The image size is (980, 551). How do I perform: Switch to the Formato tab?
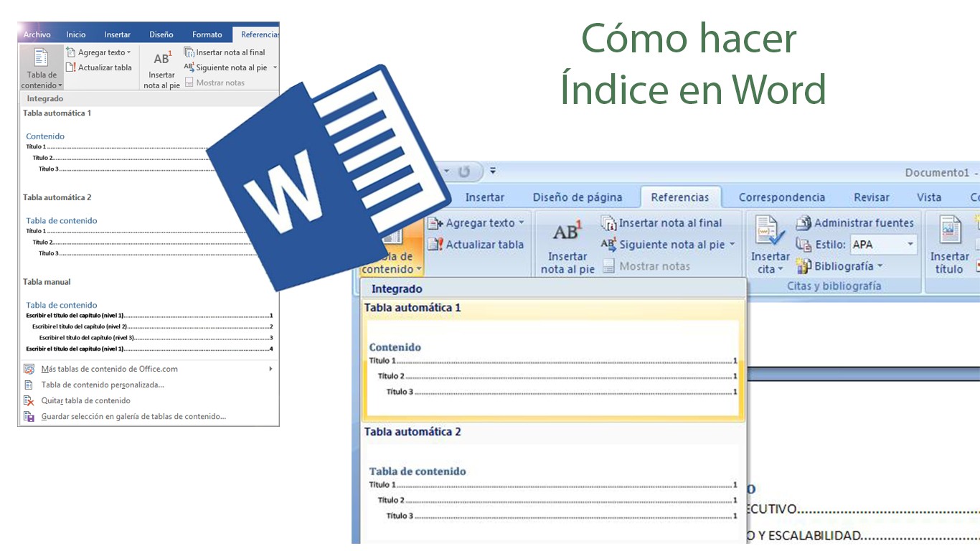point(207,34)
